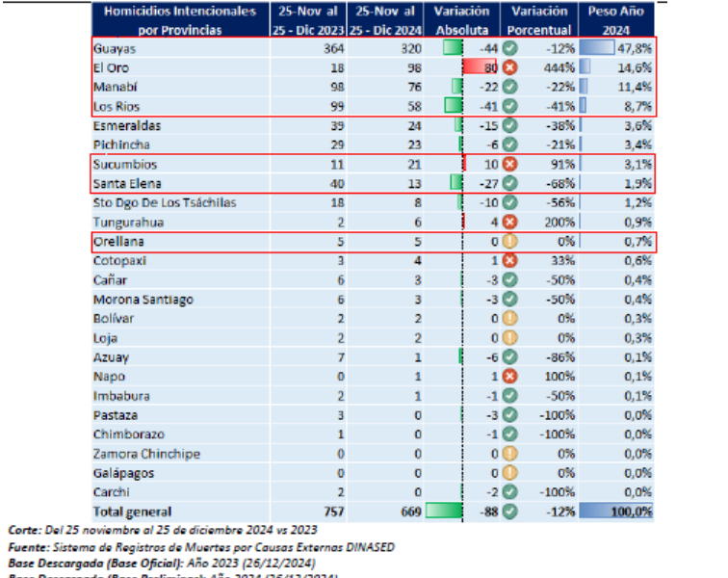Select the yellow warning icon in Galápagos row

click(x=508, y=473)
